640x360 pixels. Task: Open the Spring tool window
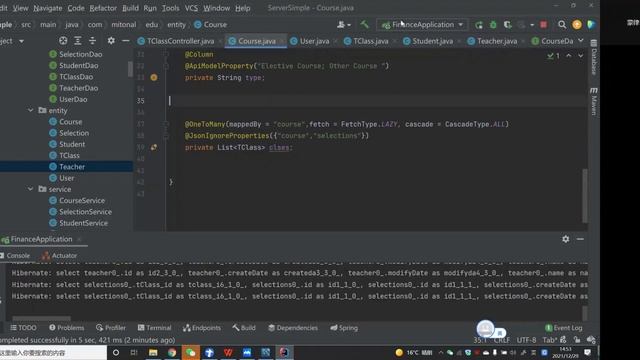click(344, 328)
